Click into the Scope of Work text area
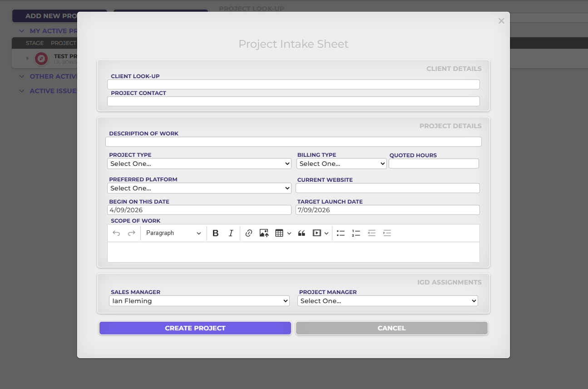 click(293, 252)
